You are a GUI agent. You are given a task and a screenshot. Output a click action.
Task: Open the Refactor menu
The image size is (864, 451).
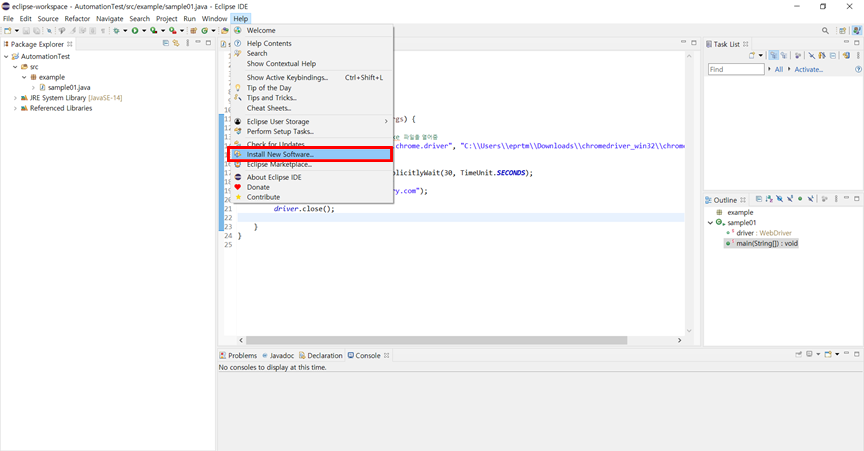coord(77,18)
